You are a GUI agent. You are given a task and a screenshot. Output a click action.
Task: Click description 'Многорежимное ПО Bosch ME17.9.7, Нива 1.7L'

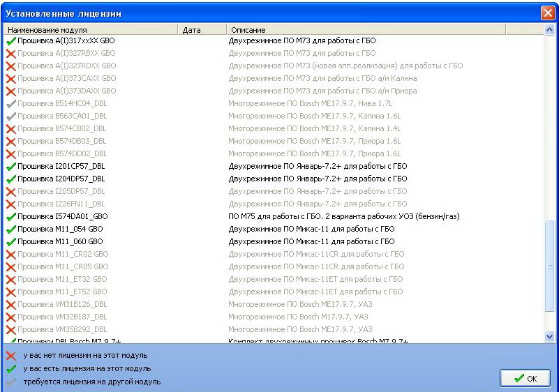coord(310,103)
